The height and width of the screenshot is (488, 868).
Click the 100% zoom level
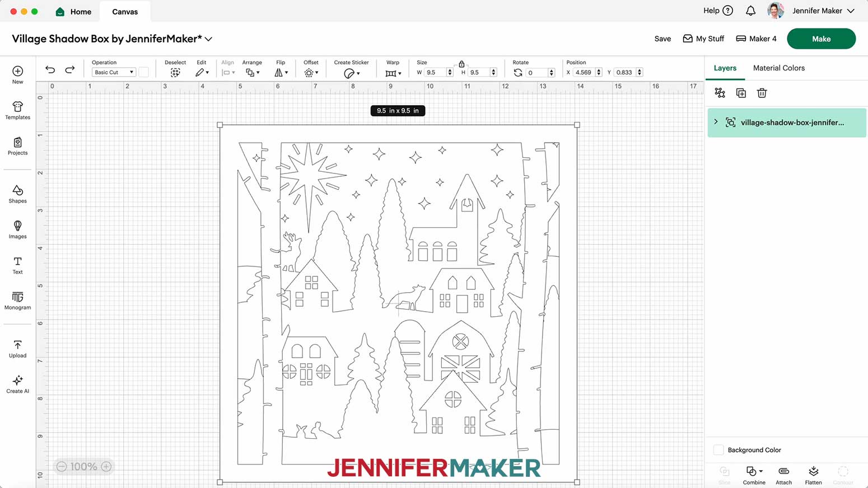(x=84, y=466)
